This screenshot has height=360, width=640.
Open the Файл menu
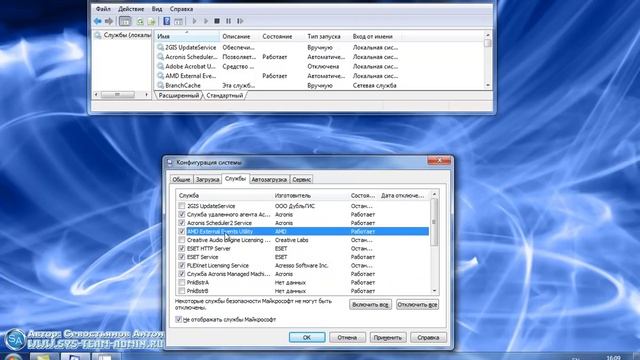[x=103, y=9]
